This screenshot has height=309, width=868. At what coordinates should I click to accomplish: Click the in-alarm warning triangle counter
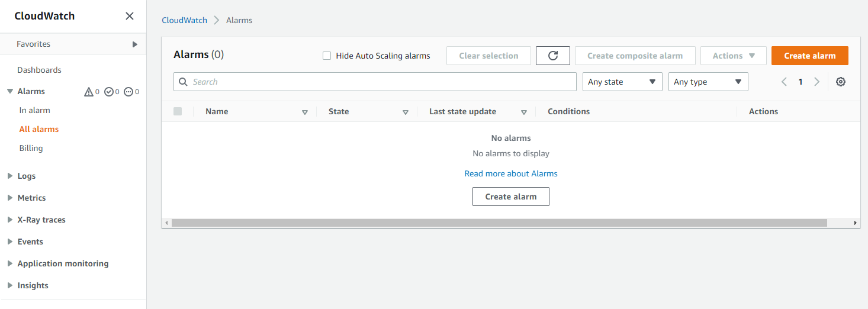coord(89,92)
